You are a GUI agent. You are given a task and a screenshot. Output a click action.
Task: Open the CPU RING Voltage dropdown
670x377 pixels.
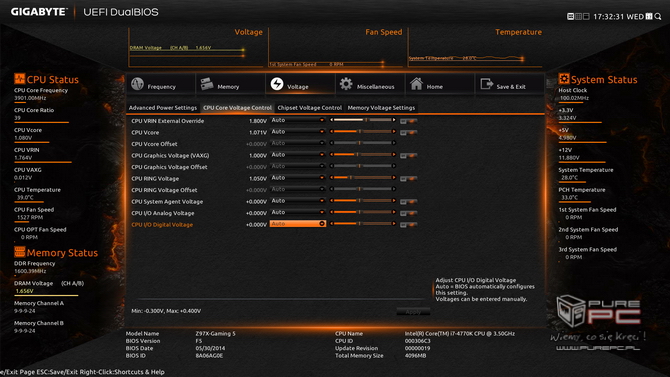tap(298, 178)
